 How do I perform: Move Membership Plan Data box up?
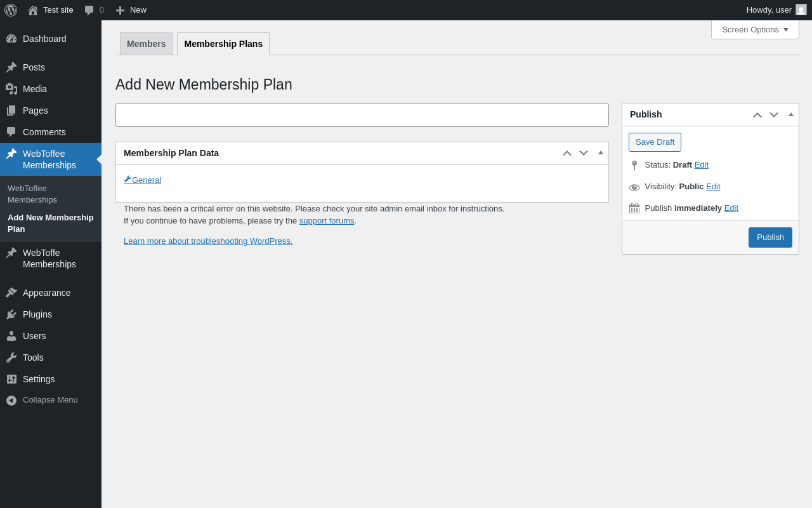click(567, 153)
